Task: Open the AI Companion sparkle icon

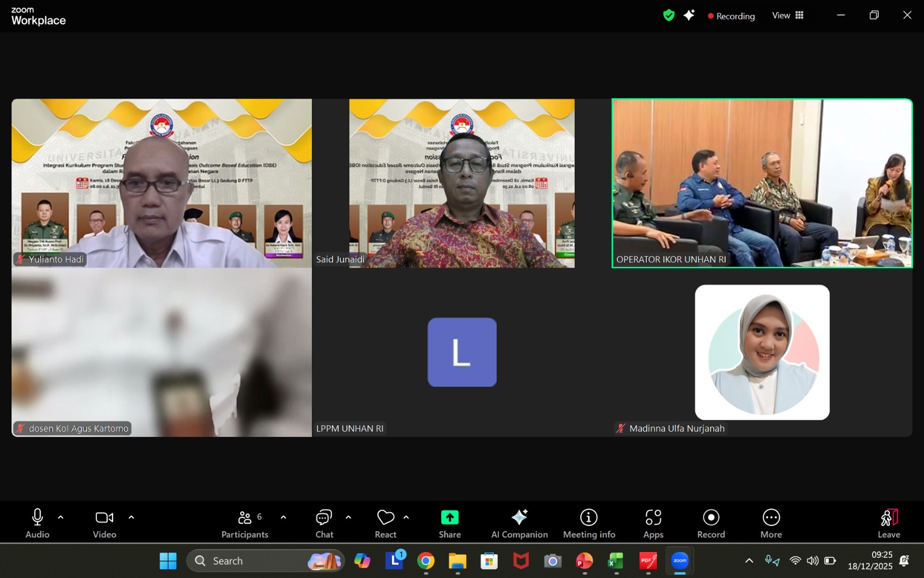Action: (x=519, y=517)
